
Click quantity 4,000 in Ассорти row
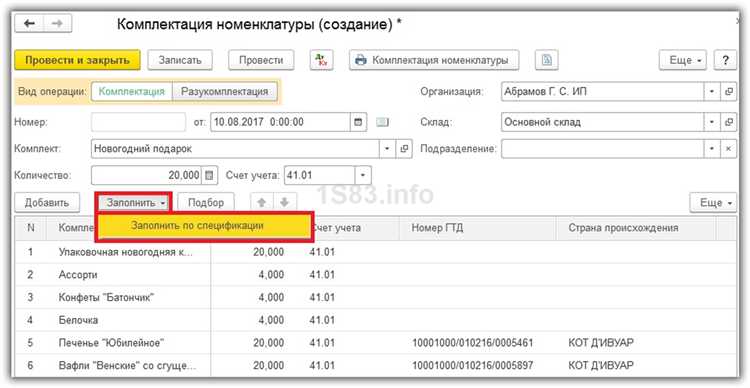point(271,275)
